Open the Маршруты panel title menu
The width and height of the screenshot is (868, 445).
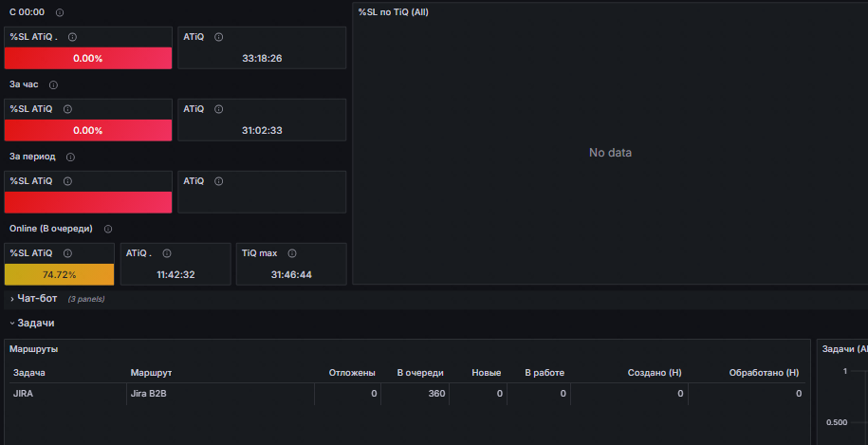[x=34, y=349]
